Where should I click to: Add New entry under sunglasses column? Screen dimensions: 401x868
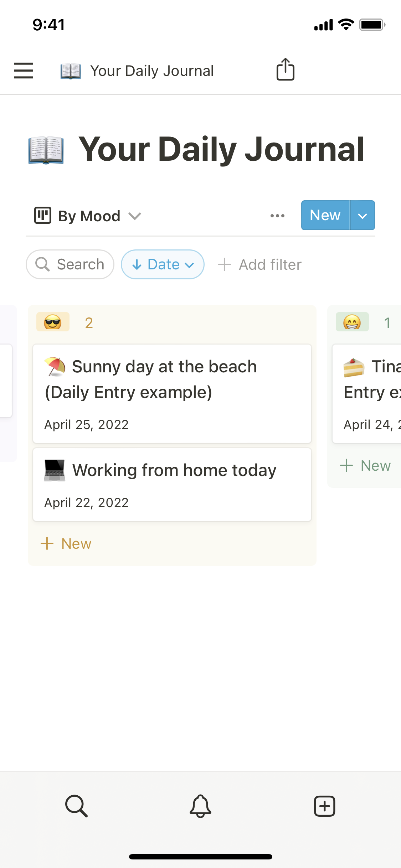point(66,544)
